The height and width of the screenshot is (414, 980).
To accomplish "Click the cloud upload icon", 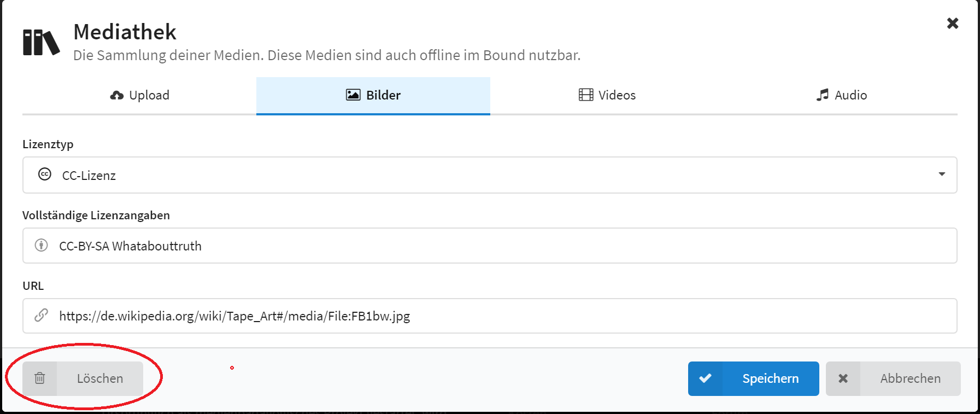I will click(116, 95).
